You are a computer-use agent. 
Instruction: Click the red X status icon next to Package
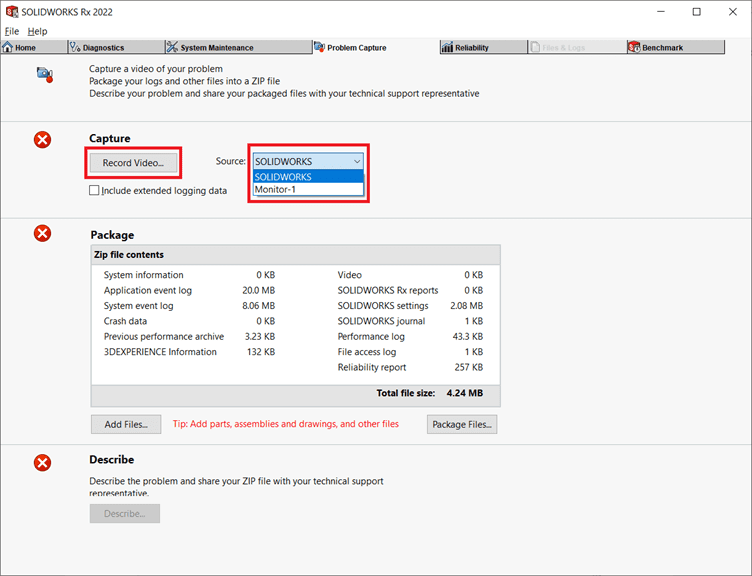(x=42, y=234)
